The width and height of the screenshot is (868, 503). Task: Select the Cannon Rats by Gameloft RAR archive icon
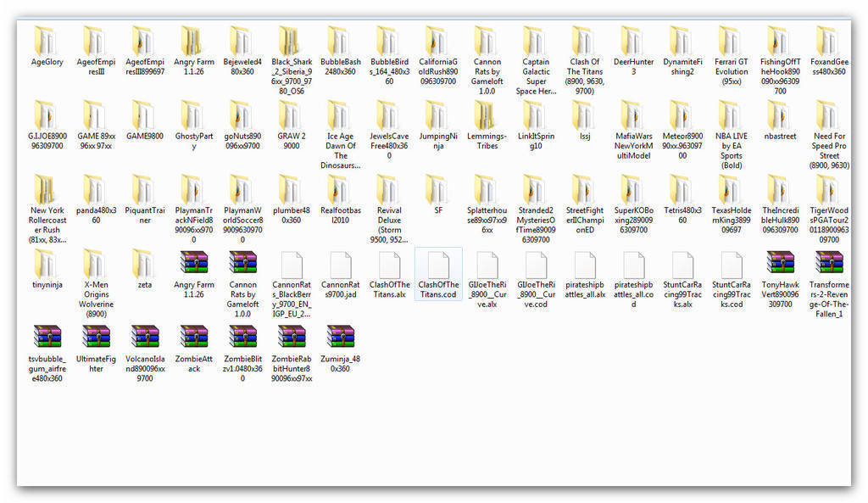point(242,263)
